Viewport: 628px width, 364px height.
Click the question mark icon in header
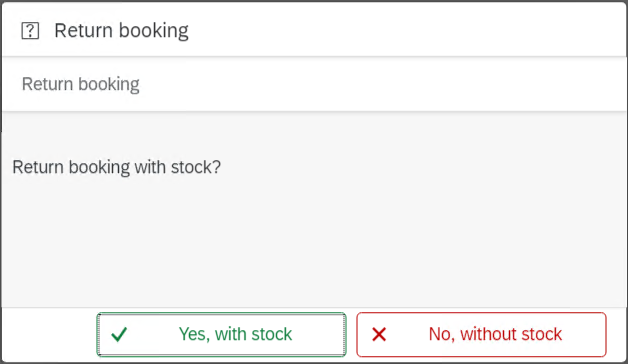30,31
